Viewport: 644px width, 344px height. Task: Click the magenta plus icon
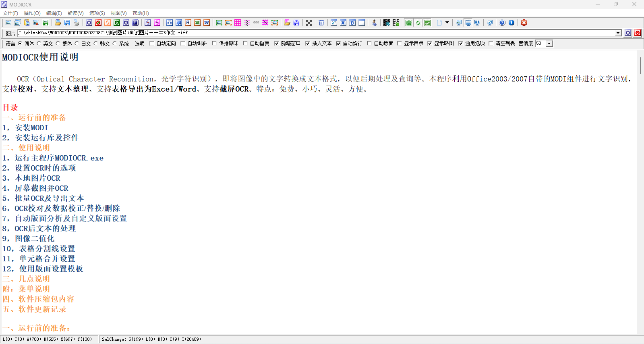tap(157, 23)
